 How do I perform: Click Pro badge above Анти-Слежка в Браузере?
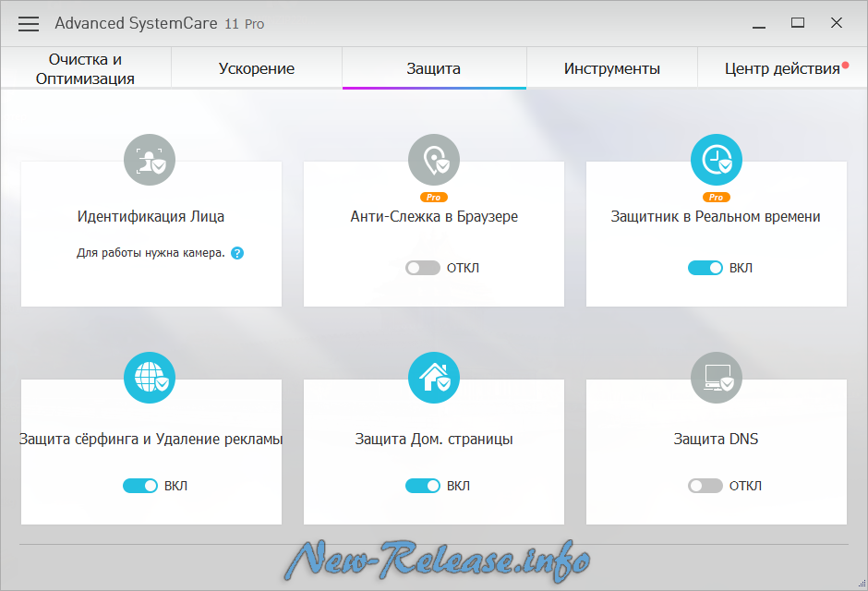coord(433,197)
